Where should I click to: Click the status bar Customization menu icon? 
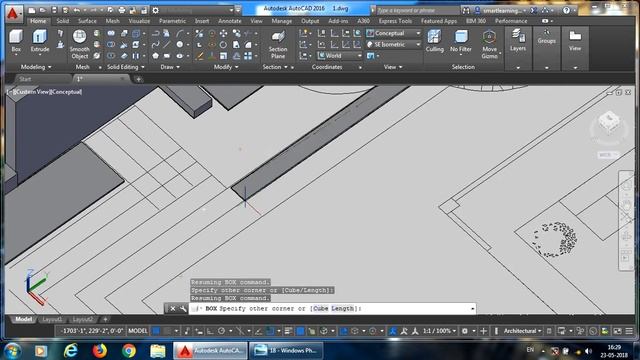tap(629, 331)
